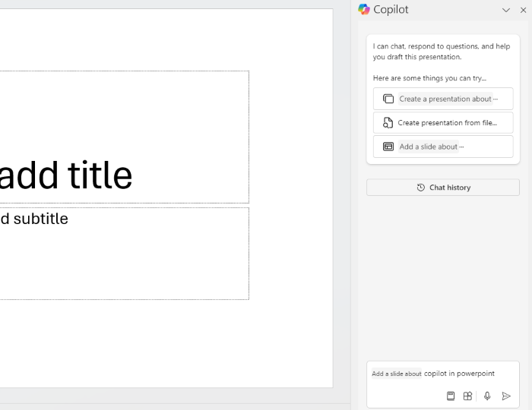Open the plugins grid icon in prompt box
Image resolution: width=532 pixels, height=410 pixels.
(467, 396)
